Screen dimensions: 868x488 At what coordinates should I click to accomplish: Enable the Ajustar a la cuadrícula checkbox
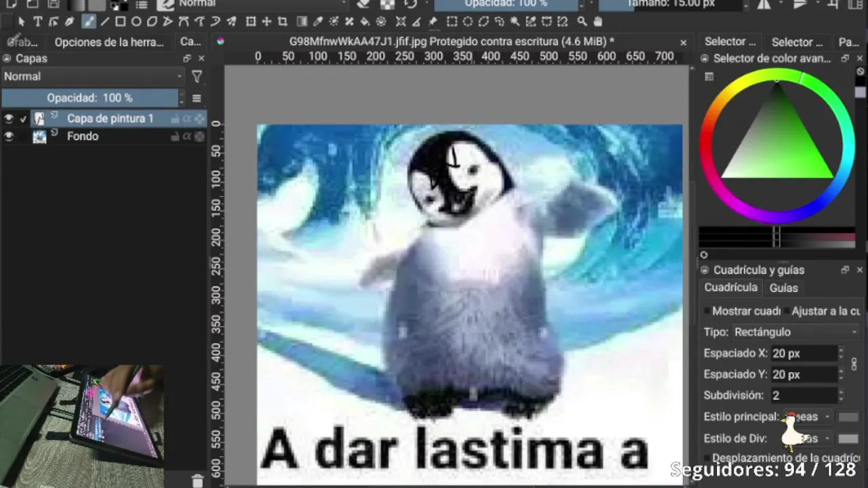[x=787, y=311]
